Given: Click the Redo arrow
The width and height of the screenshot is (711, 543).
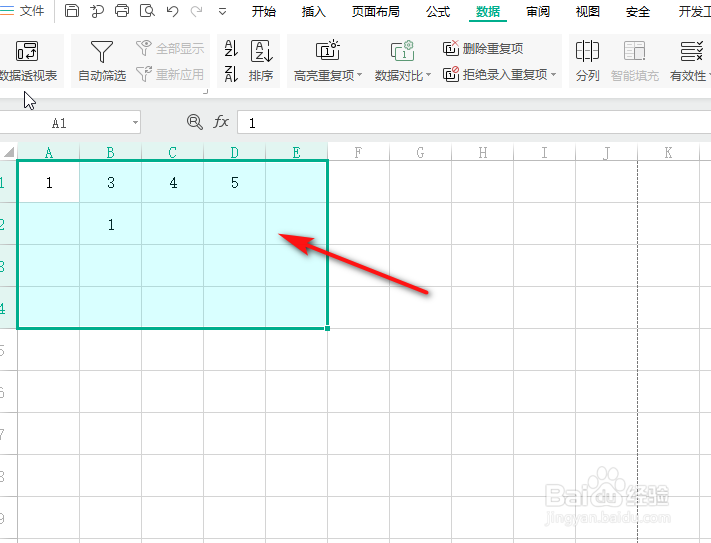Looking at the screenshot, I should pos(196,11).
